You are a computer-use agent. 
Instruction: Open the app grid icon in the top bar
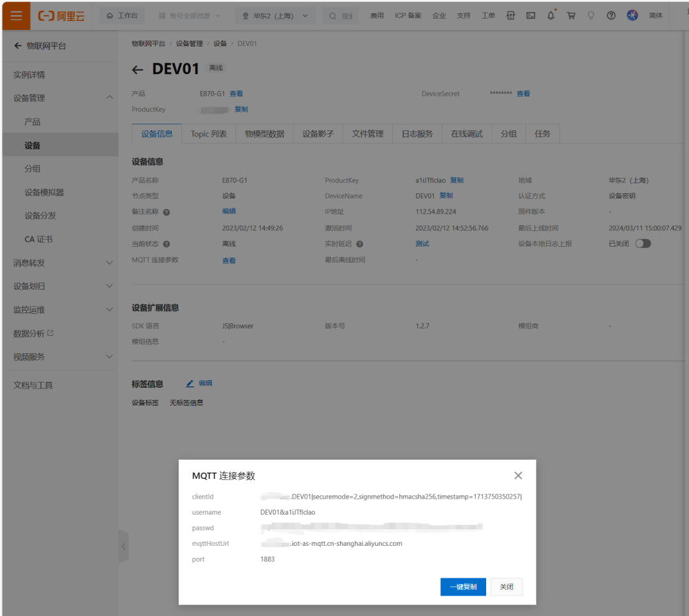(510, 15)
